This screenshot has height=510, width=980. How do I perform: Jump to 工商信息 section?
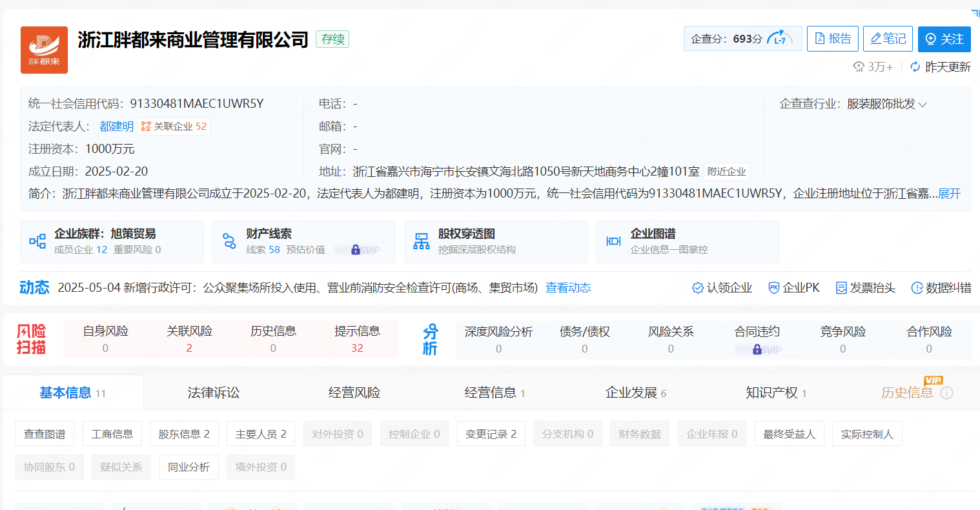point(112,434)
